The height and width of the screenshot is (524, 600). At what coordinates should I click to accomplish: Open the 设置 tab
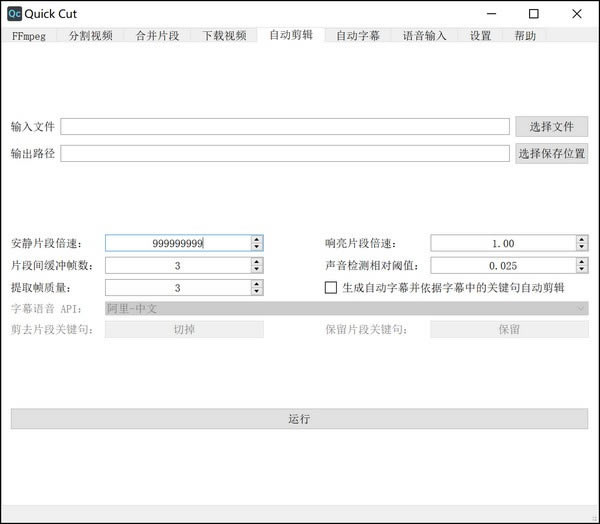click(480, 35)
